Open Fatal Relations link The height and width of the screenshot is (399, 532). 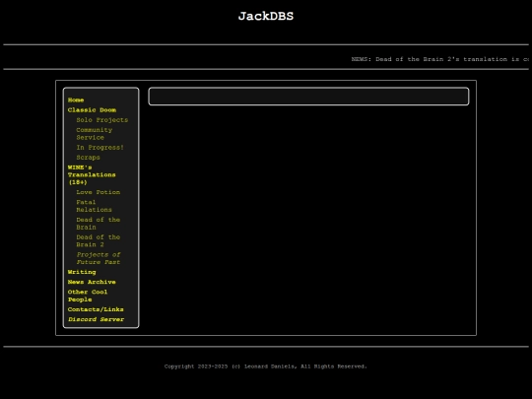pos(94,206)
